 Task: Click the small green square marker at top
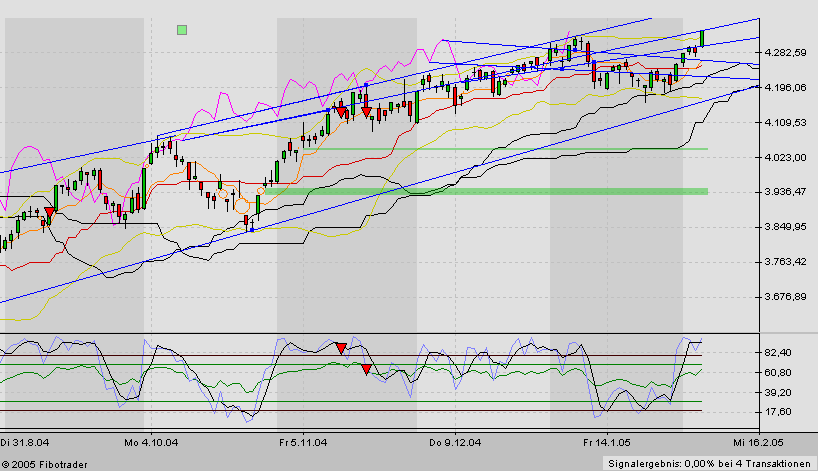click(x=181, y=30)
